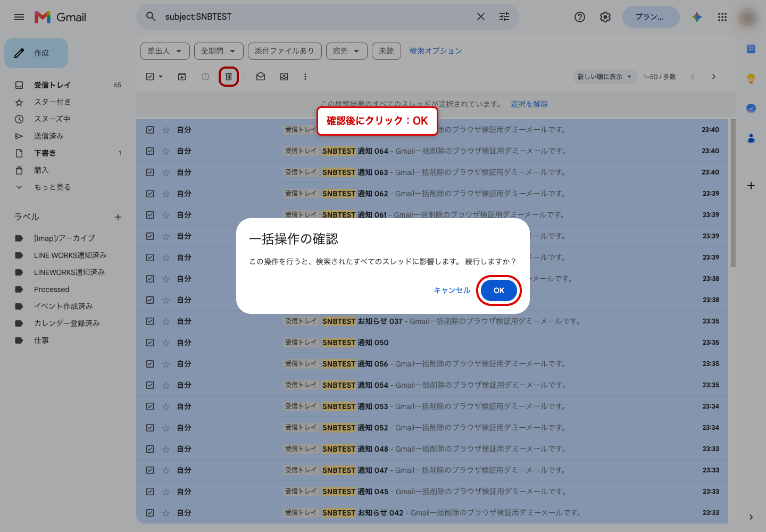Report spam using the exclamation icon
Viewport: 766px width, 532px height.
pyautogui.click(x=205, y=77)
